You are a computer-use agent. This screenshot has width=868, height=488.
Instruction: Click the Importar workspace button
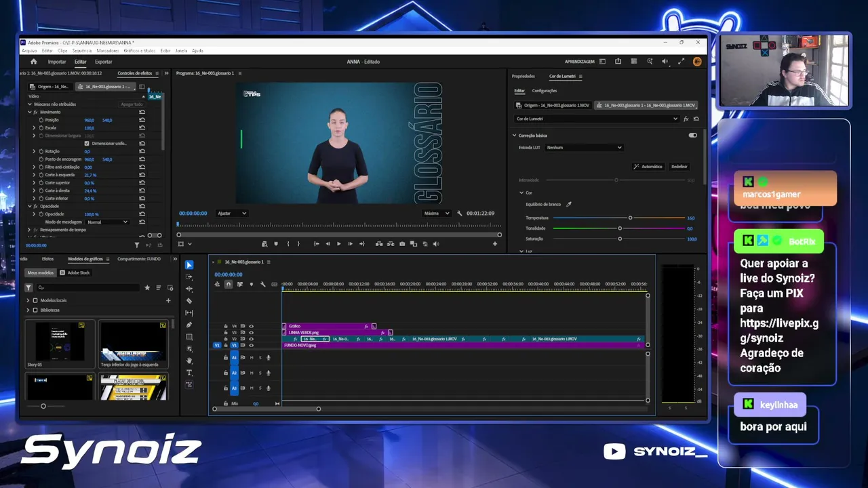pyautogui.click(x=57, y=62)
